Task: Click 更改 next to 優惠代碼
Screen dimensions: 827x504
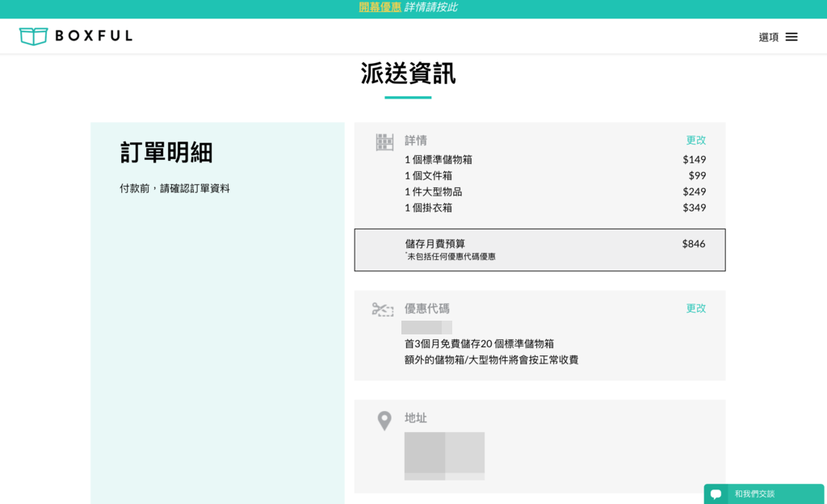Action: 696,308
